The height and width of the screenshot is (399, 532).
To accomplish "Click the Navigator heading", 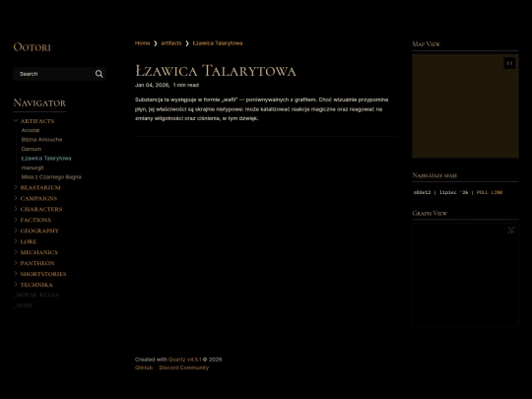I will pyautogui.click(x=39, y=102).
